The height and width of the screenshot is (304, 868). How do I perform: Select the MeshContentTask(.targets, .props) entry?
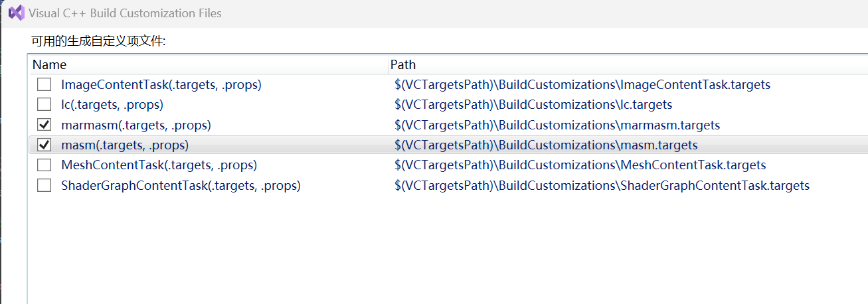[x=159, y=165]
